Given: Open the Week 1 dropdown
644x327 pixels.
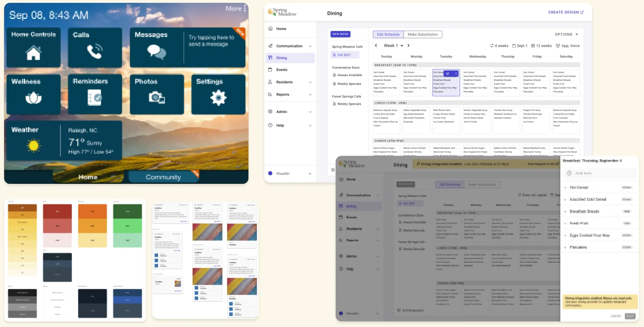Looking at the screenshot, I should click(x=393, y=45).
